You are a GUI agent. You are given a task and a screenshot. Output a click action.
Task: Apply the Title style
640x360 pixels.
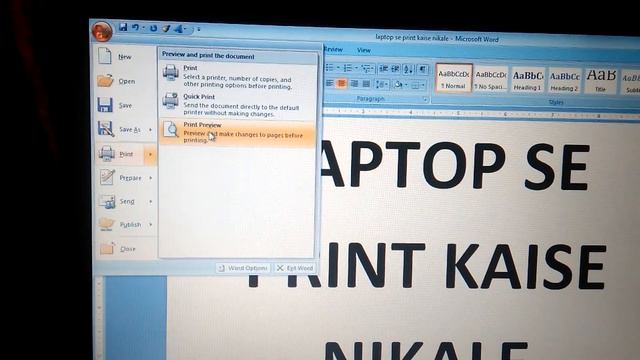(600, 81)
